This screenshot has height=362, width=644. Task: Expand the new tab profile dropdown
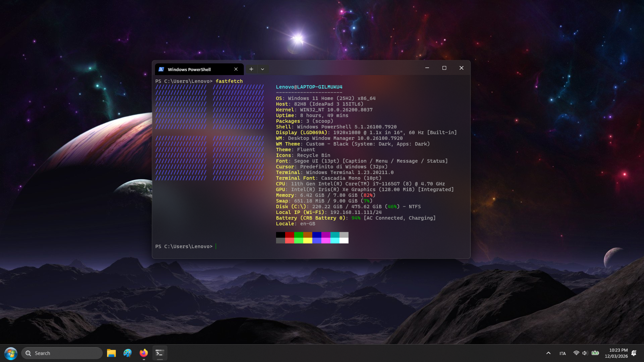263,69
